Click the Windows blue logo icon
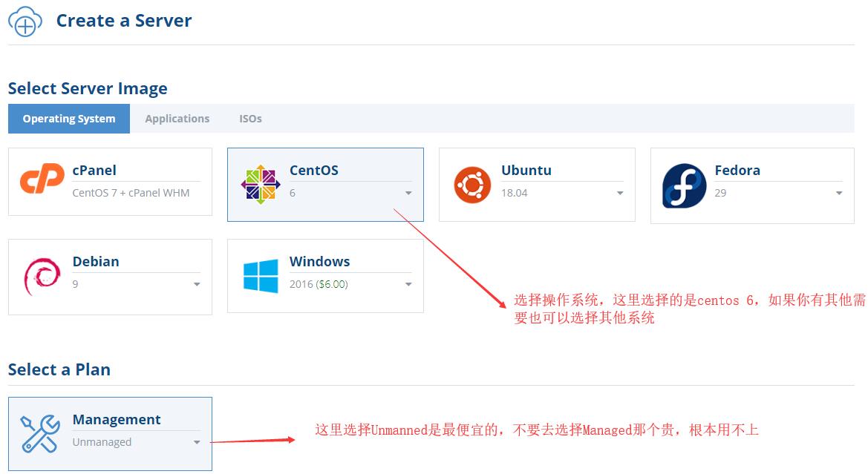Viewport: 868px width, 474px height. click(261, 276)
